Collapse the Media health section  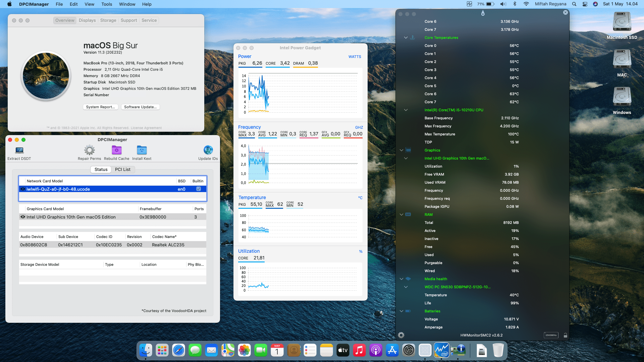point(401,279)
